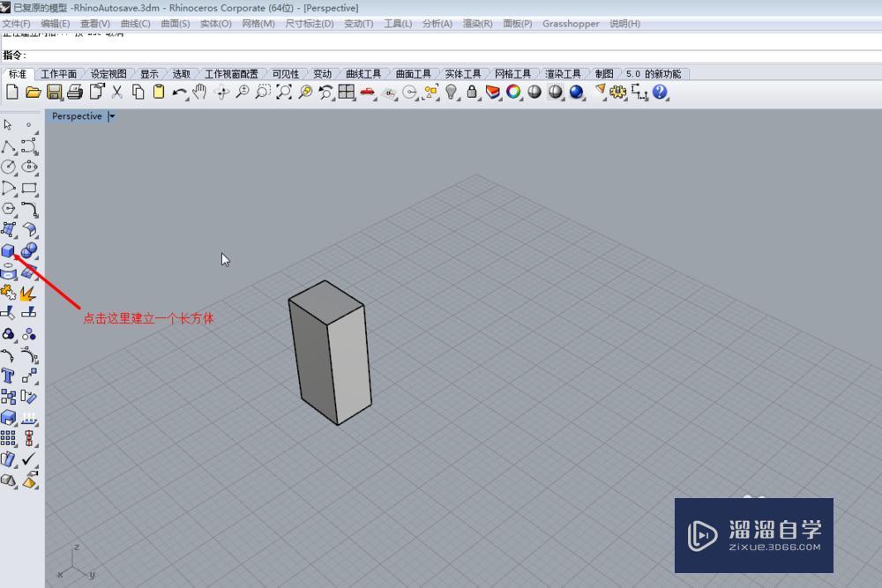Viewport: 882px width, 588px height.
Task: Select the arrow pointer tool in the sidebar
Action: tap(8, 125)
